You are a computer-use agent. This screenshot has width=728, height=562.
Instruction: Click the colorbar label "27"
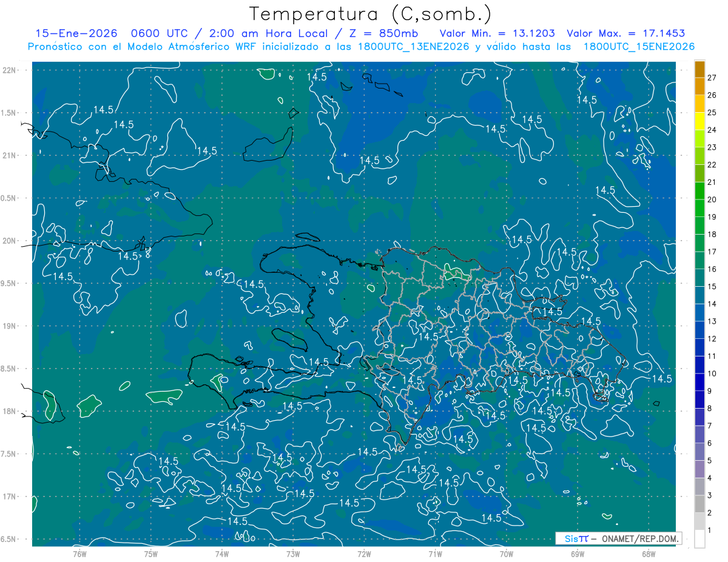(x=712, y=78)
